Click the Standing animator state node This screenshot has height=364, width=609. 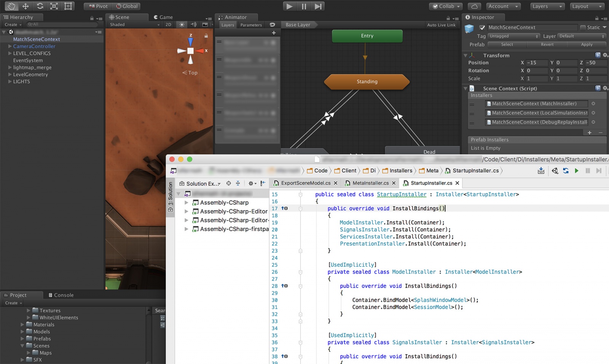point(367,82)
